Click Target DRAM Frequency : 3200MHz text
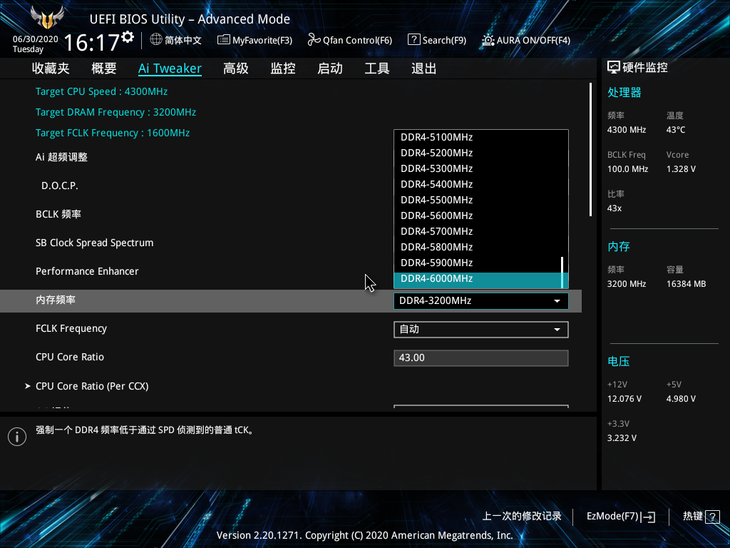 point(115,112)
